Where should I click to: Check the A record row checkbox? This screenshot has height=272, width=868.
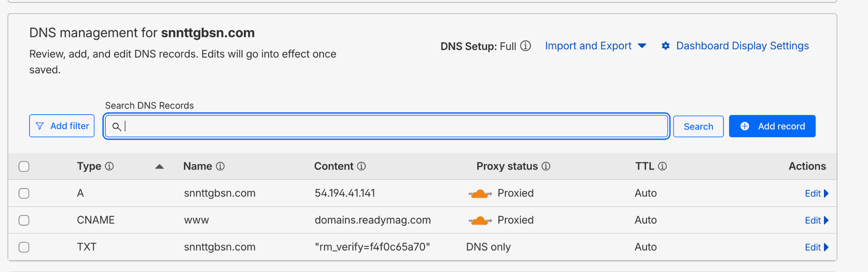[24, 193]
